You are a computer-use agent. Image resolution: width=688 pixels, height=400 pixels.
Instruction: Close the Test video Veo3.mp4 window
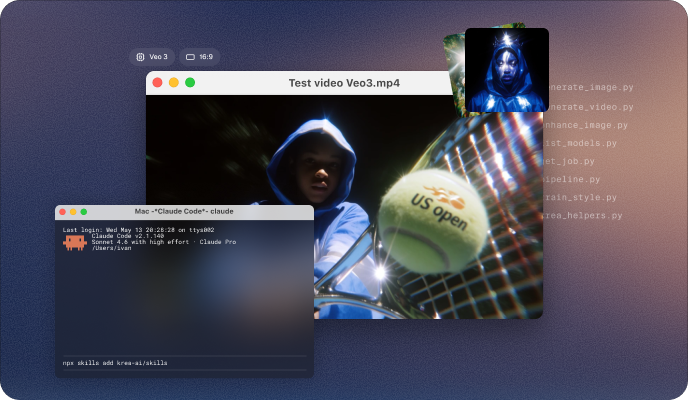[x=157, y=82]
